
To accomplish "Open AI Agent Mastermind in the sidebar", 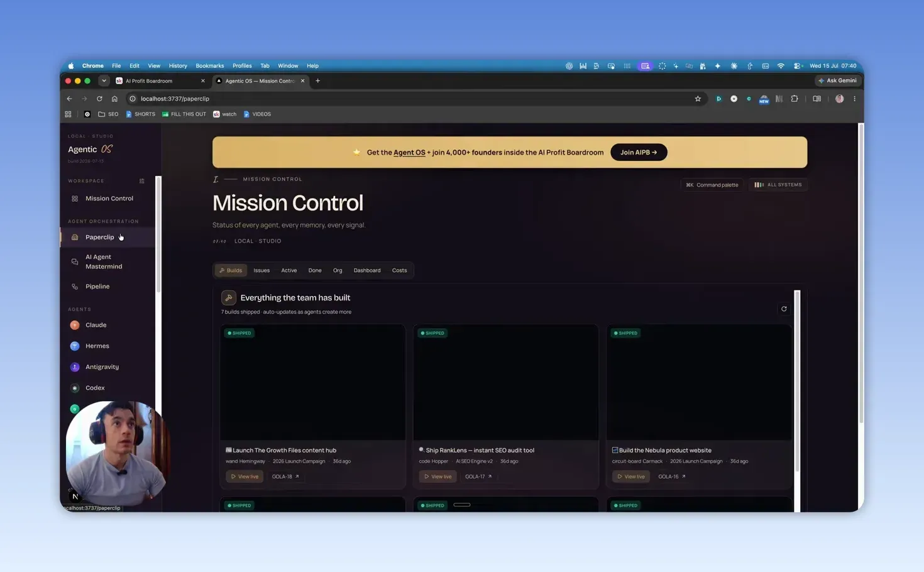I will (x=108, y=261).
